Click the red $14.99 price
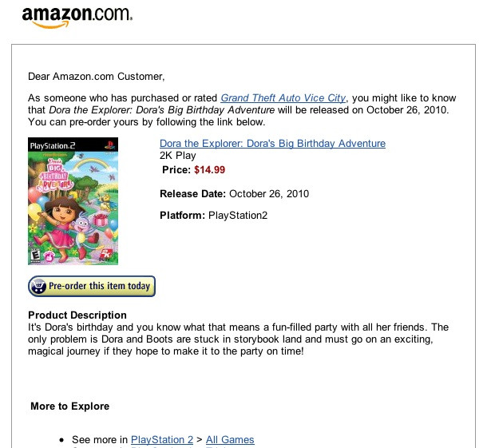495x448 pixels. point(210,169)
